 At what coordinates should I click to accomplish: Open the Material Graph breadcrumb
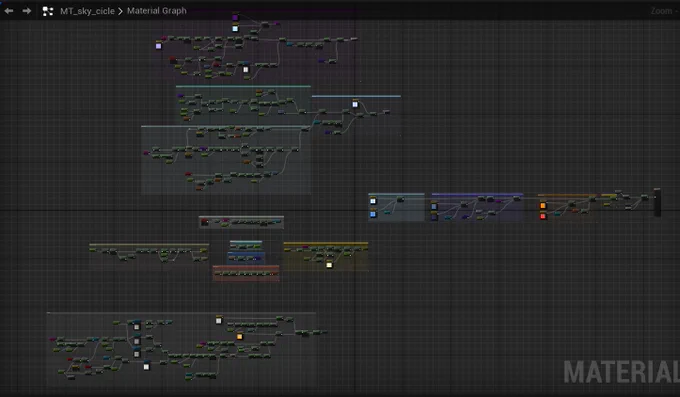[x=157, y=11]
